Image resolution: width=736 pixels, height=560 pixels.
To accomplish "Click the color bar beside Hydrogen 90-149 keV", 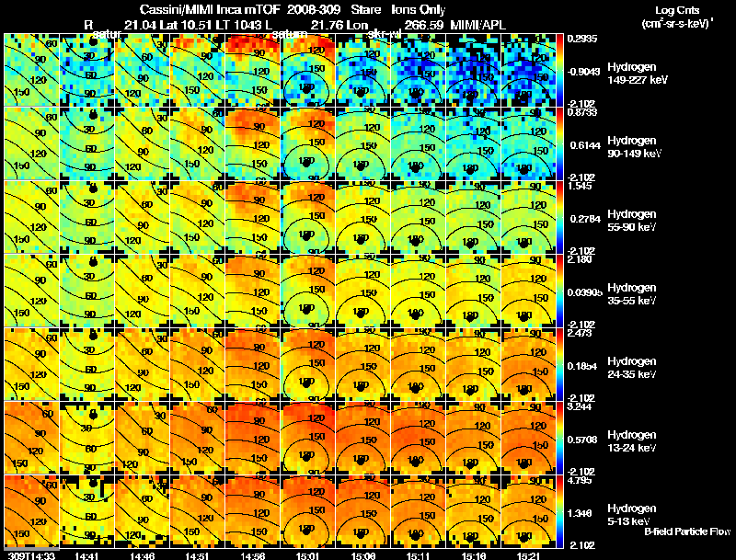I will coord(559,143).
